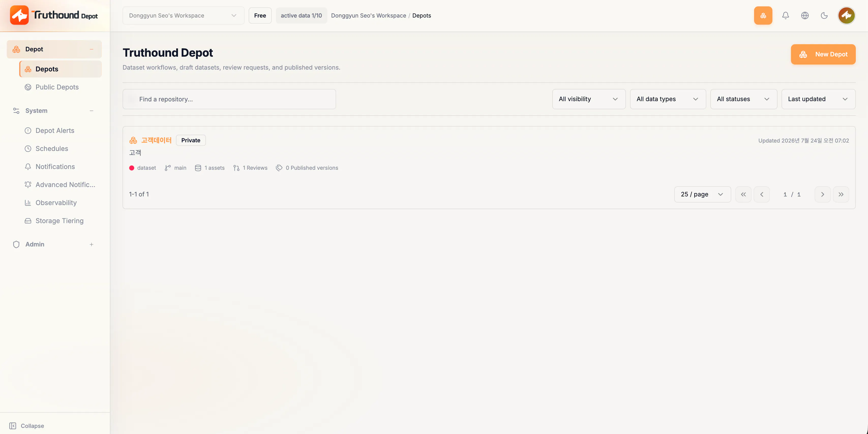The height and width of the screenshot is (434, 868).
Task: Click the Schedules clock icon
Action: coord(28,149)
